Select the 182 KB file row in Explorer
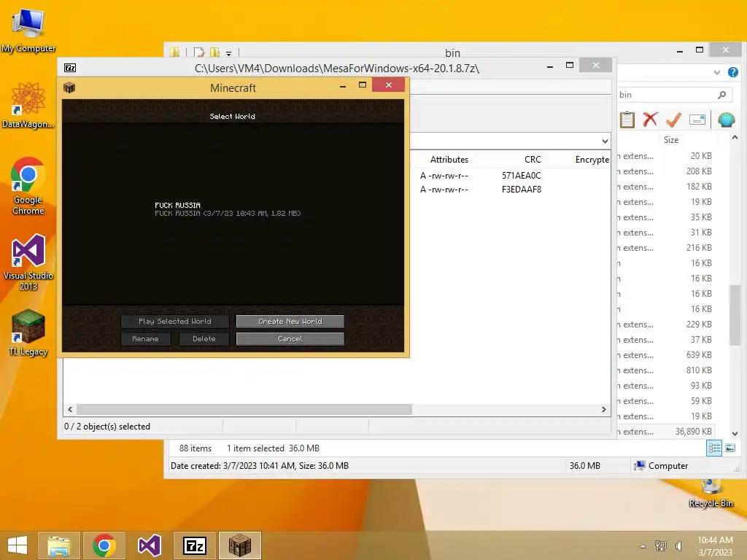Screen dimensions: 747x560 [665, 186]
